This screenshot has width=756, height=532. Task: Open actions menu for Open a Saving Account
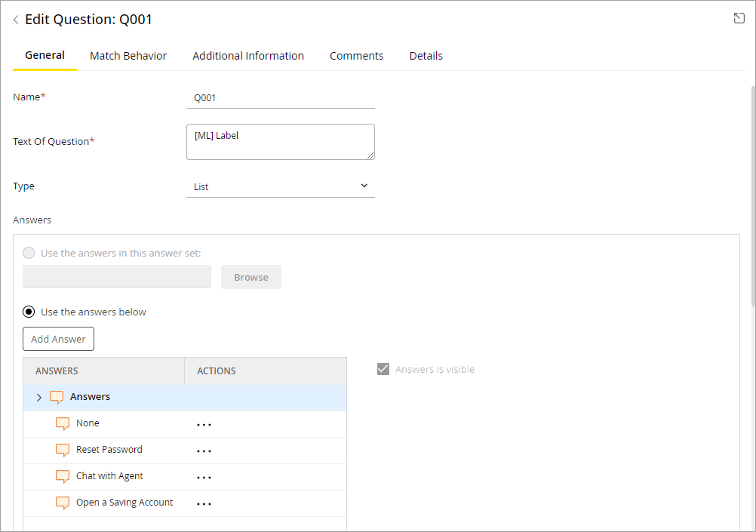click(x=204, y=503)
